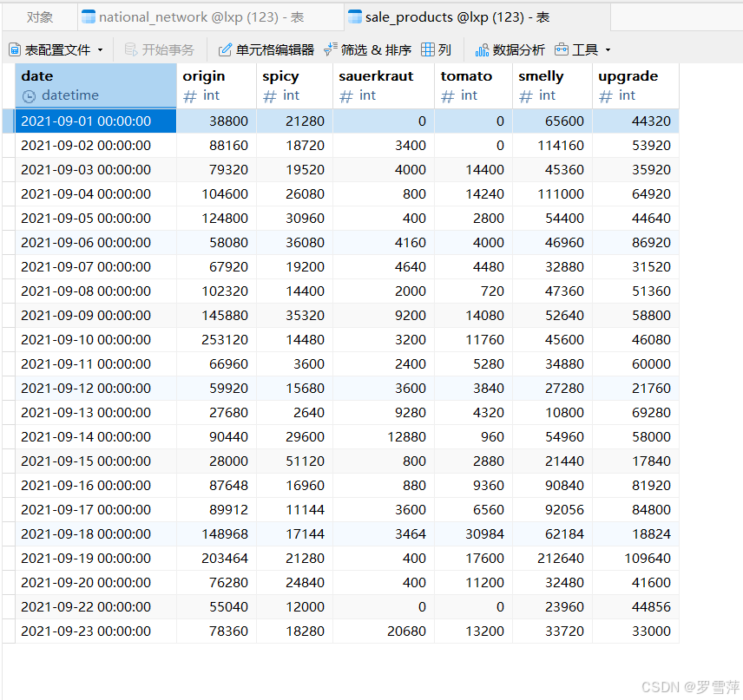
Task: Select upgrade value 86920
Action: pyautogui.click(x=635, y=242)
